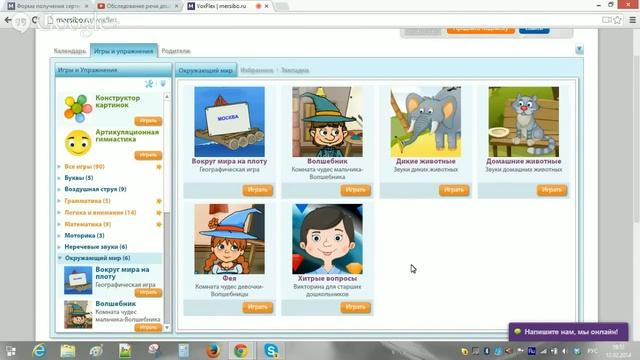Open Firefox from the taskbar
Viewport: 640px width, 360px height.
pos(212,351)
